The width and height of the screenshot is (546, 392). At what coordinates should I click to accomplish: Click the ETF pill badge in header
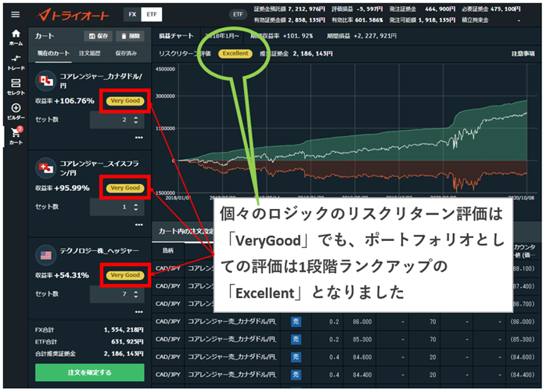pos(238,15)
